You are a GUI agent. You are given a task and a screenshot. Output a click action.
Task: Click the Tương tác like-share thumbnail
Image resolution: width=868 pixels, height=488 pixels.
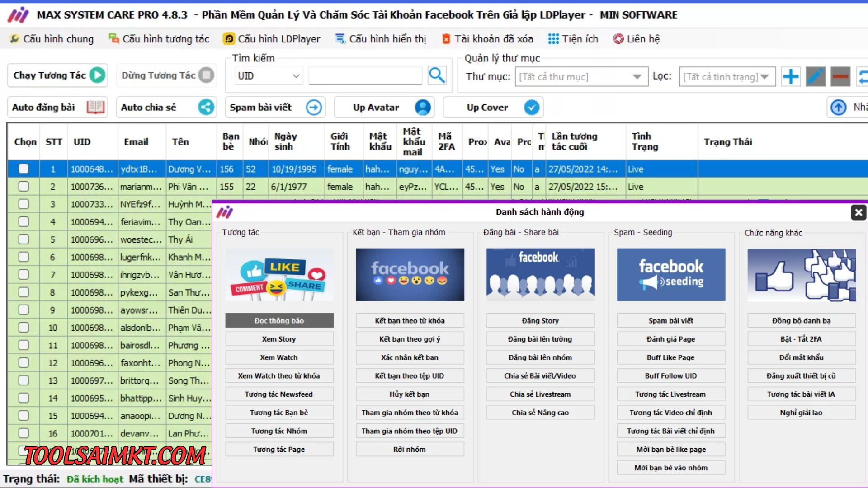(x=279, y=275)
